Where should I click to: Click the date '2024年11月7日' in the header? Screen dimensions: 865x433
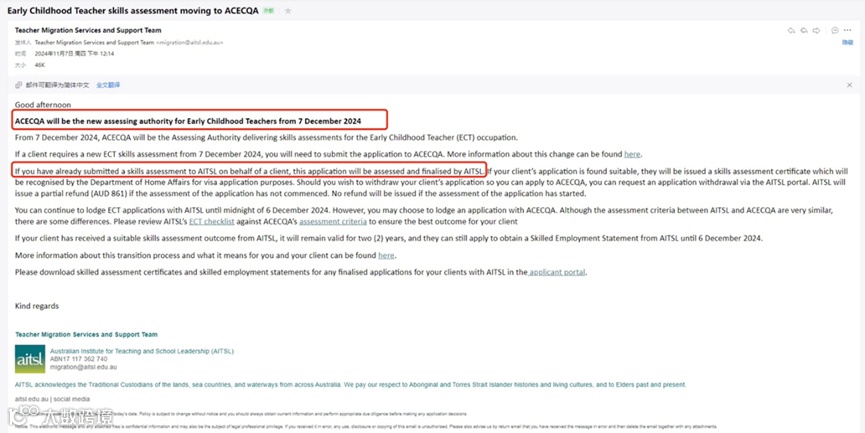coord(56,54)
